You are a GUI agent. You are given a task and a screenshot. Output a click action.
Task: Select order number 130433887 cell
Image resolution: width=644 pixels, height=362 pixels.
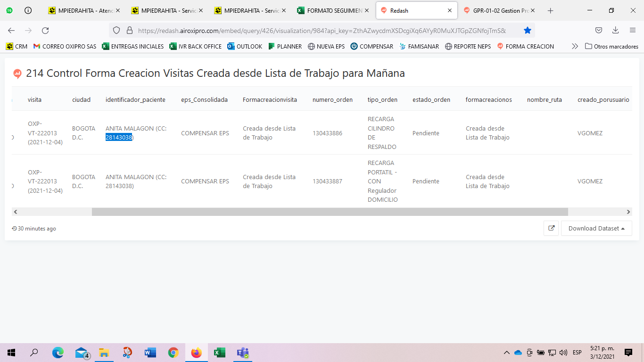point(327,181)
